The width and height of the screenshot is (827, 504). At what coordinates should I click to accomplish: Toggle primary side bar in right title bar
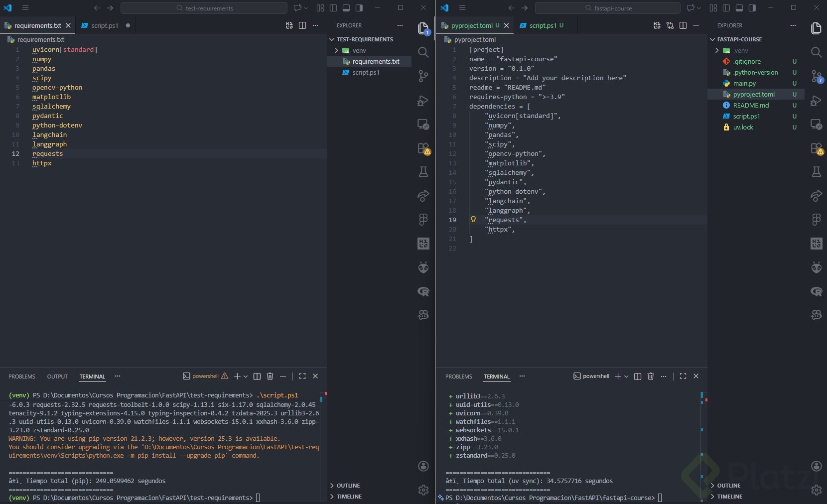pyautogui.click(x=726, y=8)
